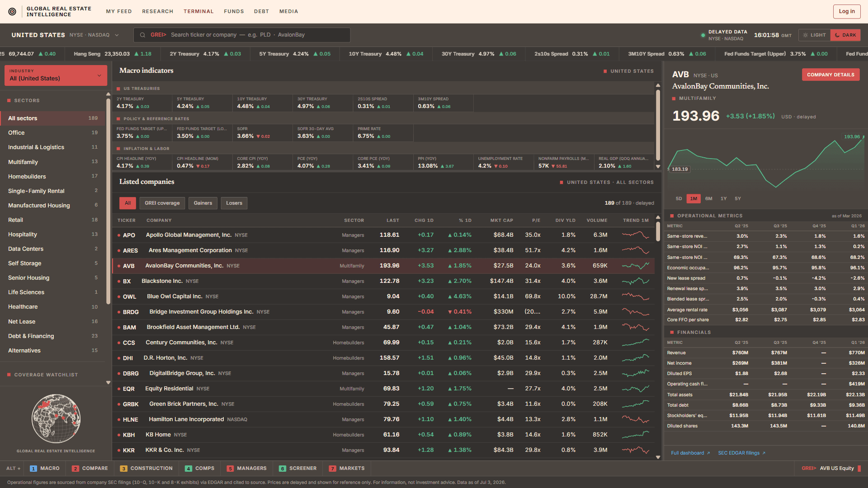Click sidebar sectors scroll-up arrow
The height and width of the screenshot is (488, 868).
108,94
